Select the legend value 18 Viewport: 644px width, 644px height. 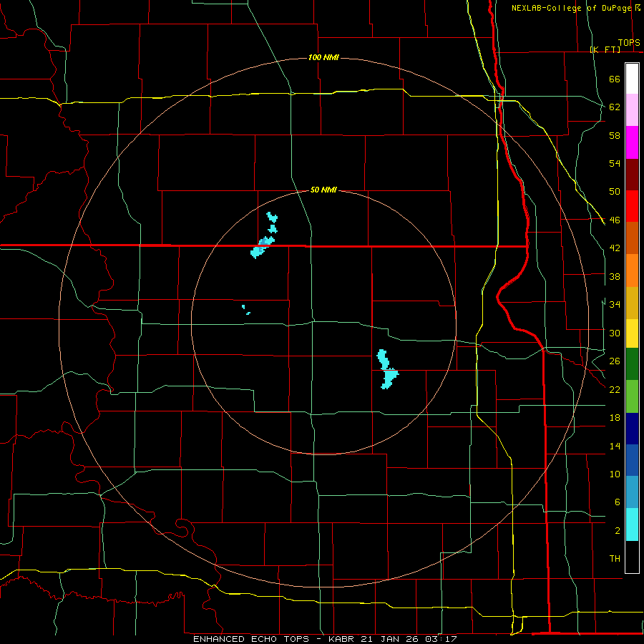(x=615, y=418)
